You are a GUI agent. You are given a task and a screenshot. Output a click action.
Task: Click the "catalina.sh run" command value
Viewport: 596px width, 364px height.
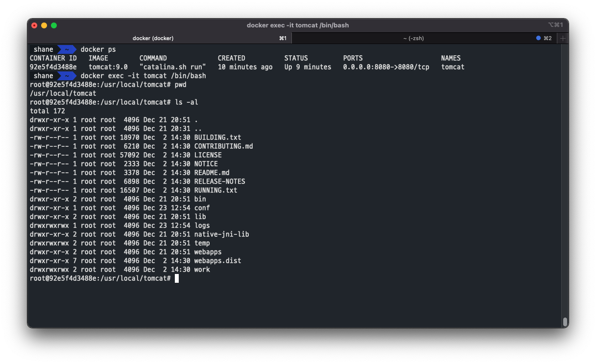pyautogui.click(x=172, y=67)
